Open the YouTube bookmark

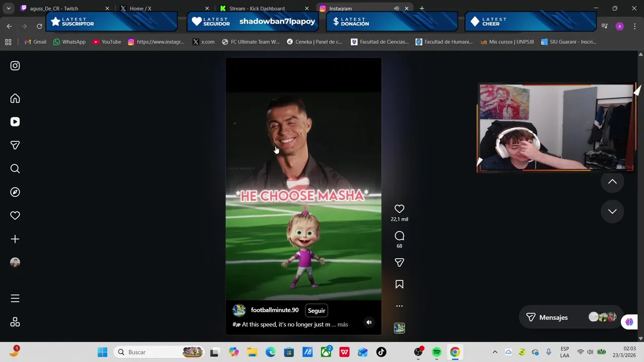107,42
